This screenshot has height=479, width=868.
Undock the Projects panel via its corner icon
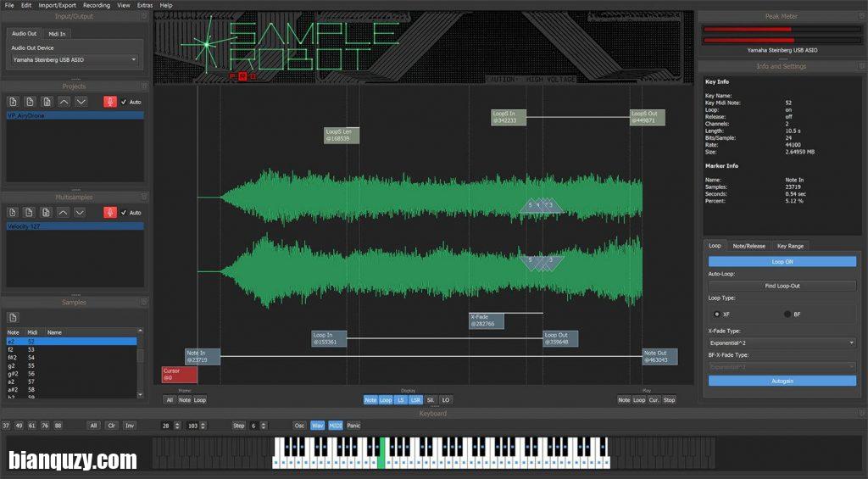click(144, 86)
